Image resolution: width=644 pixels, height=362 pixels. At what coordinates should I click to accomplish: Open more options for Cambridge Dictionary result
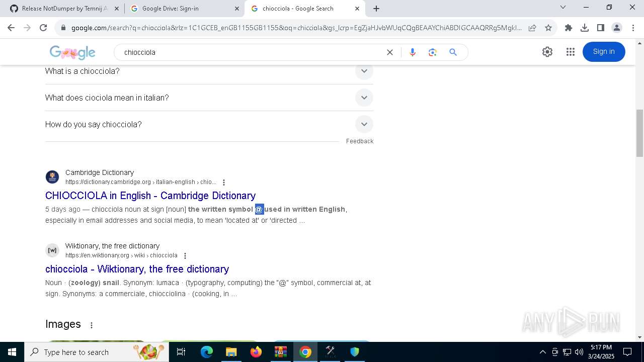pos(224,183)
